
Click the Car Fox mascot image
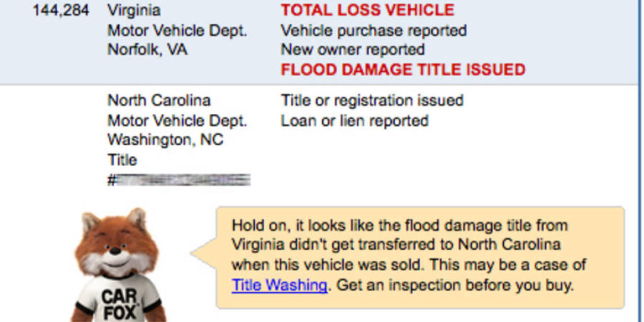pos(119,265)
